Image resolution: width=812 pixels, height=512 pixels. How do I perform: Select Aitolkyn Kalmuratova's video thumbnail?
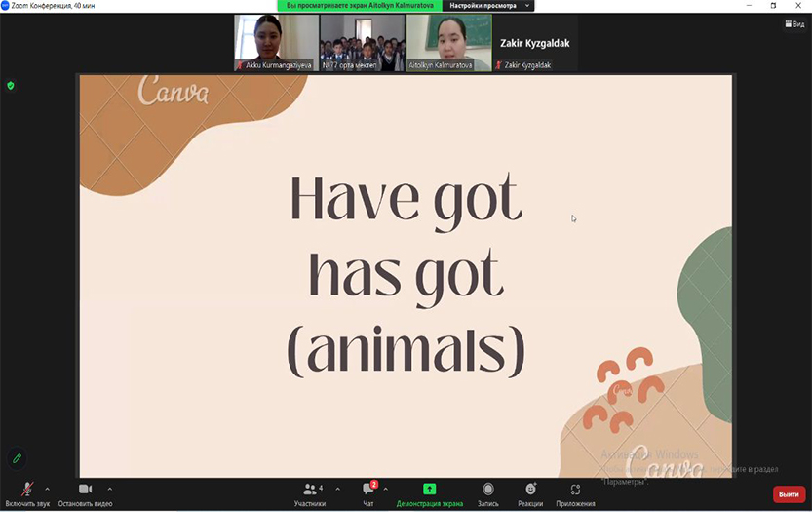coord(448,43)
